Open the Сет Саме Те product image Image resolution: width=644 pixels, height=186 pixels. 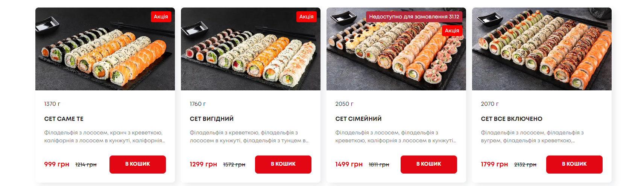[105, 49]
